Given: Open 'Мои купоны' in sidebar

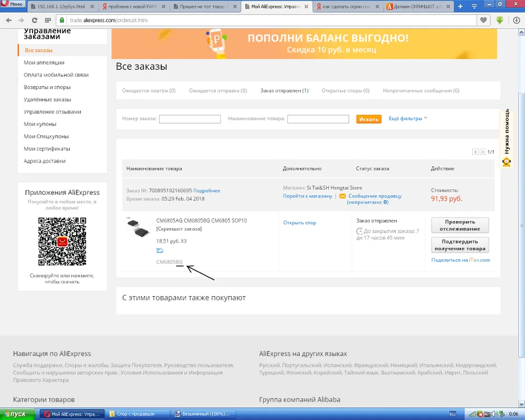Looking at the screenshot, I should click(x=40, y=124).
